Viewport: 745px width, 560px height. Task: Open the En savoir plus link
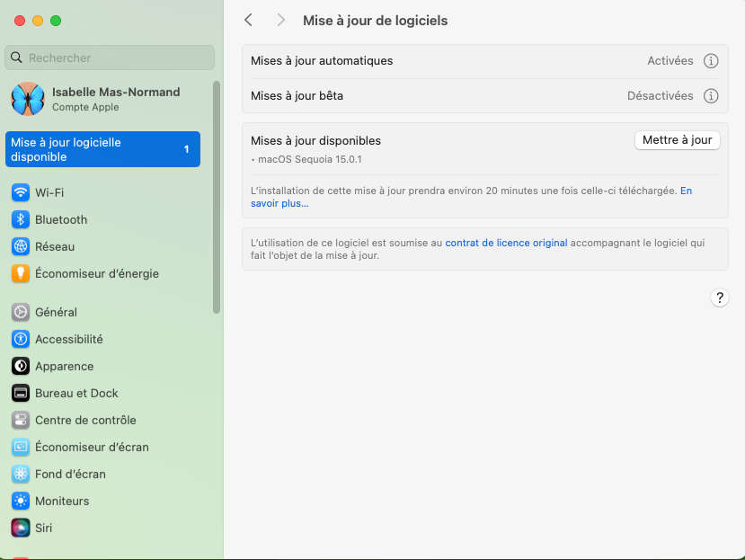279,203
